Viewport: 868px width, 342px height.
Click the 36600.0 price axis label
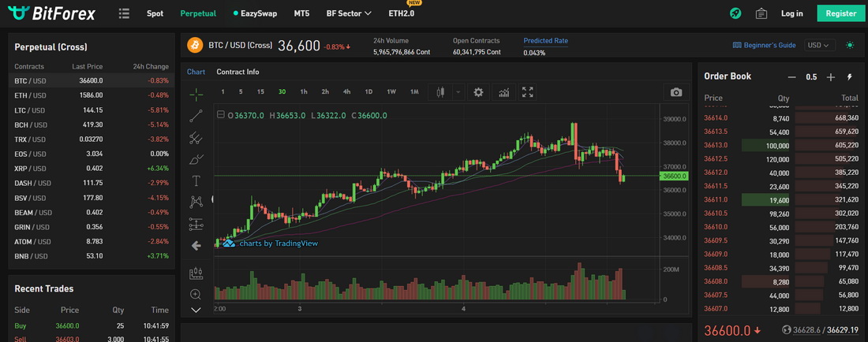675,177
